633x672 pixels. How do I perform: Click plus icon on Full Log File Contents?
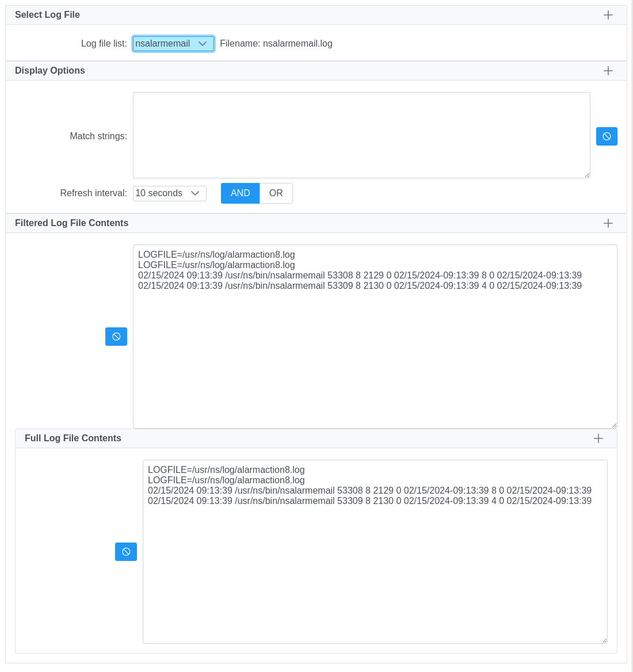(598, 438)
